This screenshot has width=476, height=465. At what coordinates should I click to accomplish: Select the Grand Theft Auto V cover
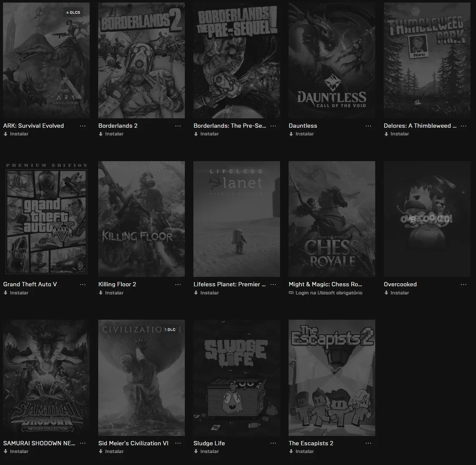(46, 219)
